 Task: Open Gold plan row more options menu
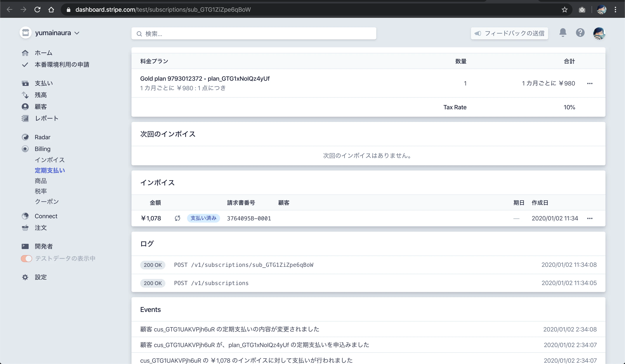pos(590,84)
